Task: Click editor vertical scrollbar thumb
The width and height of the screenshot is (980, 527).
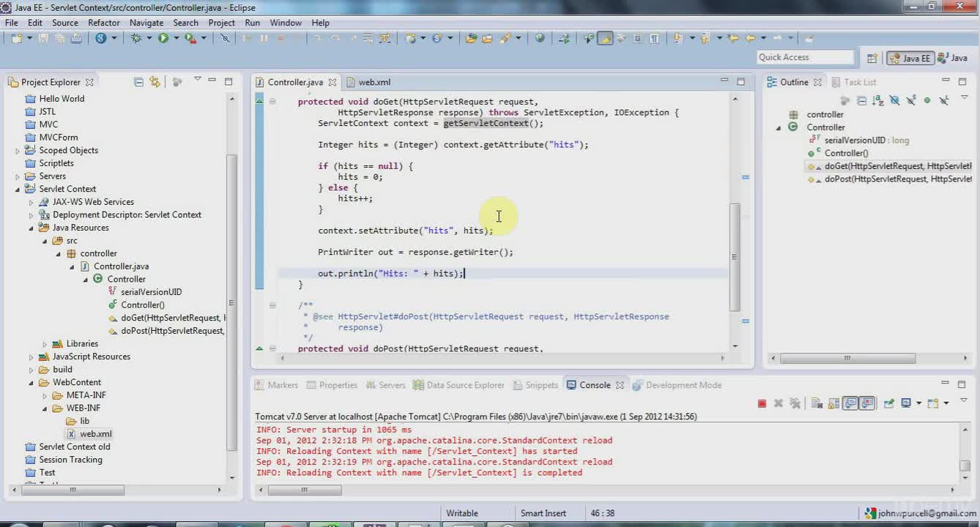Action: click(734, 256)
